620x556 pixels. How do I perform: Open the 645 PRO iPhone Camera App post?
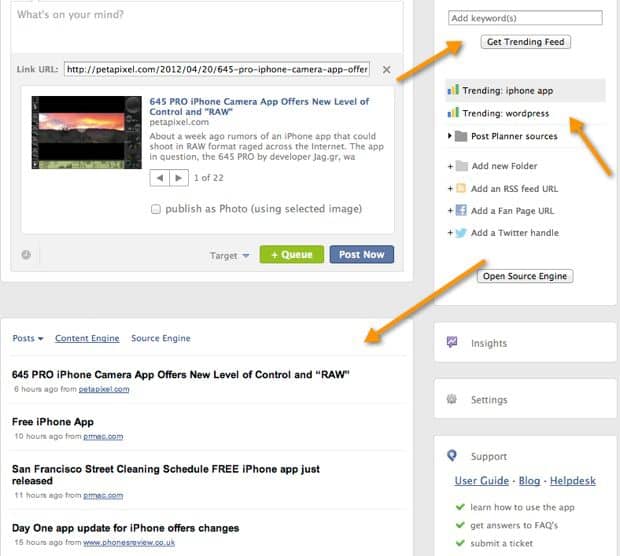coord(181,374)
